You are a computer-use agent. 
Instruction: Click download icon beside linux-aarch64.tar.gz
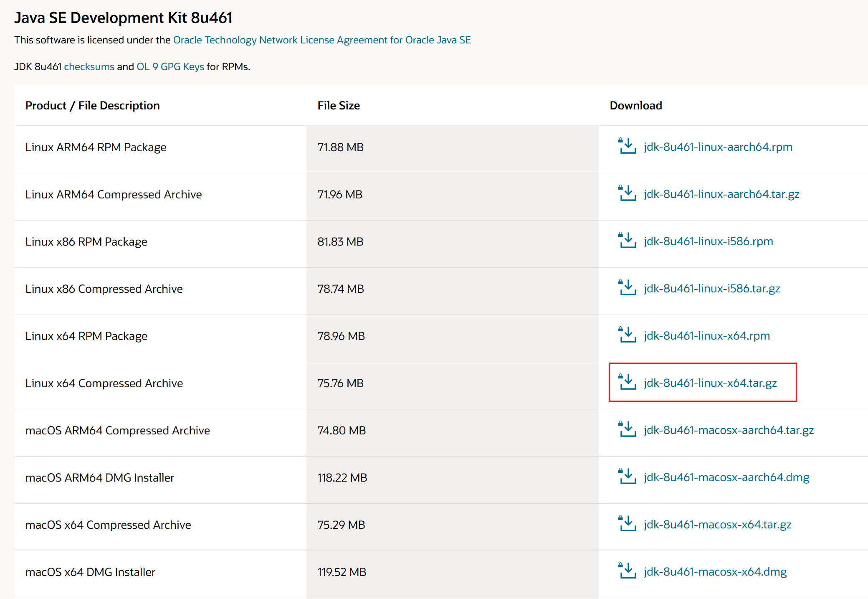(x=627, y=194)
